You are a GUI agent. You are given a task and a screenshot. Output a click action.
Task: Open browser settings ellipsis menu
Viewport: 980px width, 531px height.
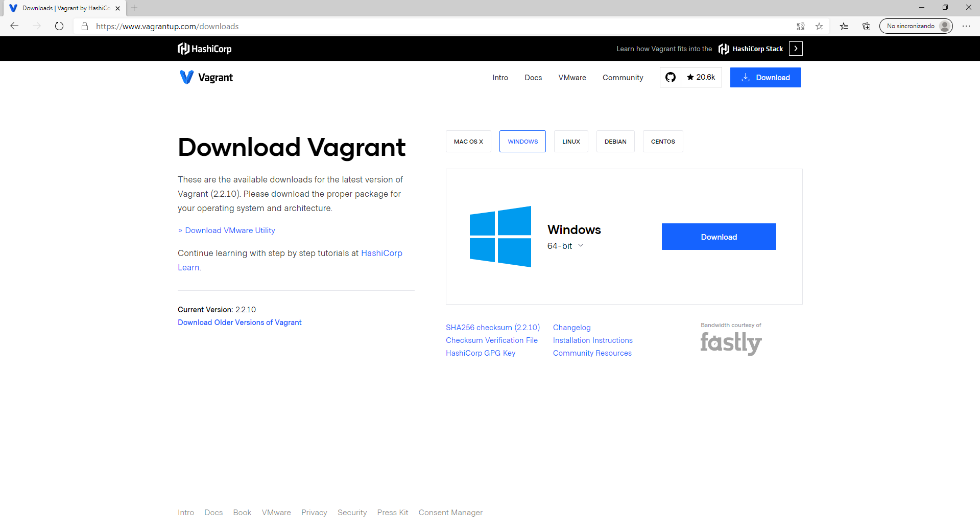(x=966, y=26)
